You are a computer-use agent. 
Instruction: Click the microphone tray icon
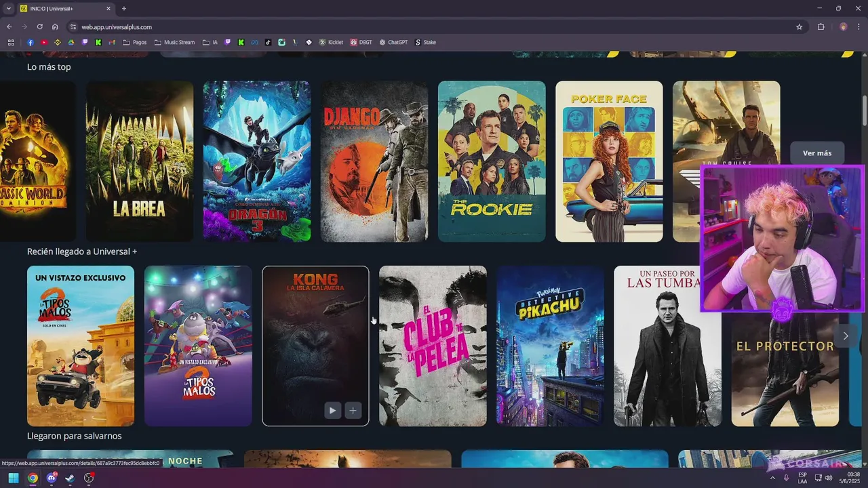click(787, 478)
